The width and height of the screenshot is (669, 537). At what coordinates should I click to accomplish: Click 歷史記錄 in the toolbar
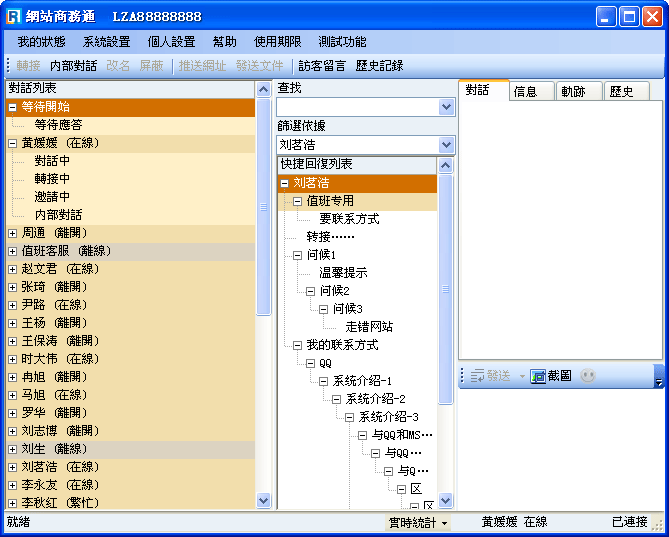(379, 66)
